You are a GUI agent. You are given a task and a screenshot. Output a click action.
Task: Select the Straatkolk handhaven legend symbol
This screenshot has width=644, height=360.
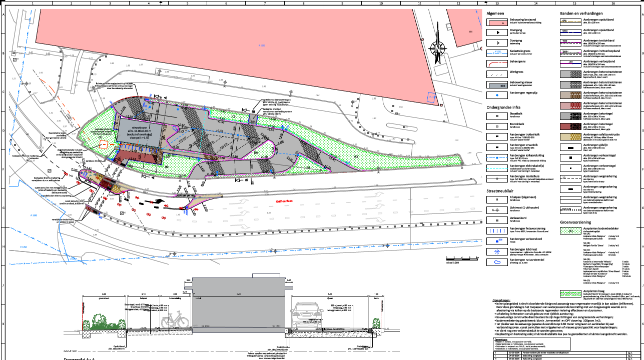coord(497,116)
